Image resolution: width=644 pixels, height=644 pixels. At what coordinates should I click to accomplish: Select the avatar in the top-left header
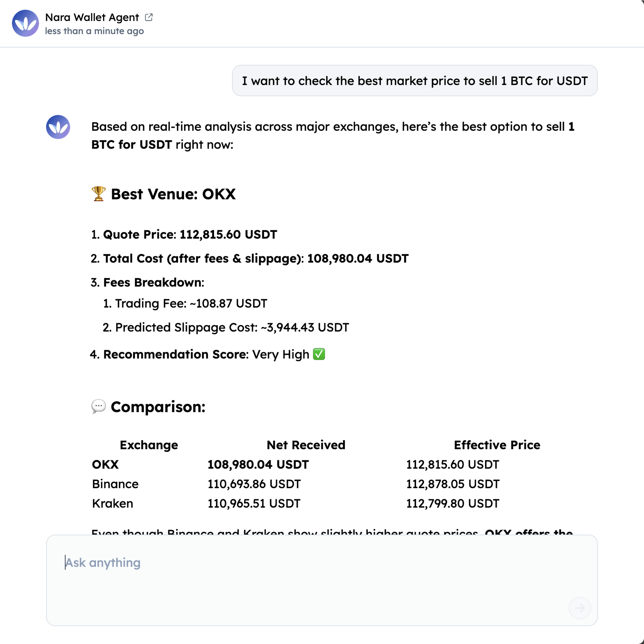pos(25,23)
